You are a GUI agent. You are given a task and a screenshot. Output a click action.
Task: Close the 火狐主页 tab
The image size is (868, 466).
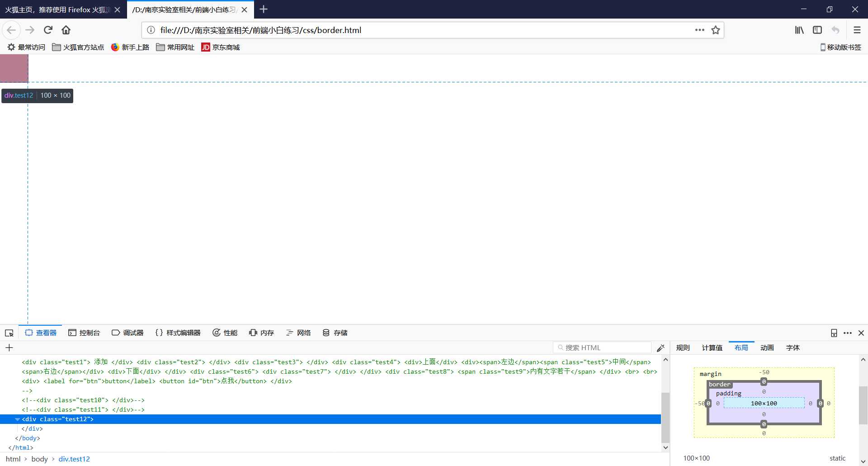117,10
